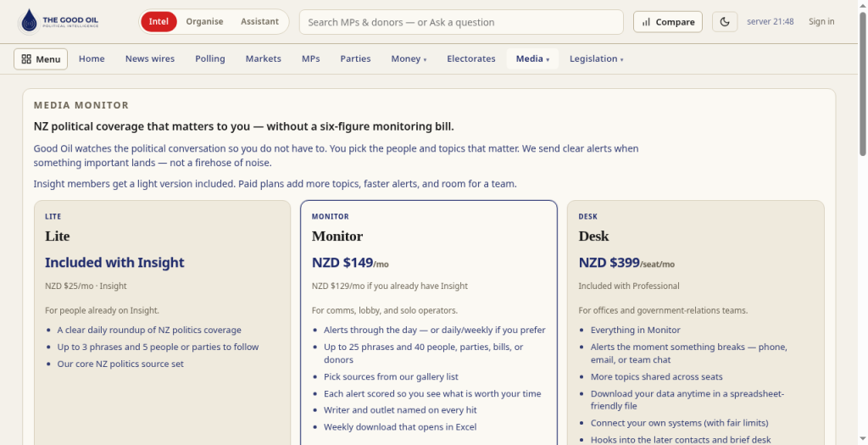Select the Monitor plan title
This screenshot has height=445, width=868.
[x=337, y=236]
